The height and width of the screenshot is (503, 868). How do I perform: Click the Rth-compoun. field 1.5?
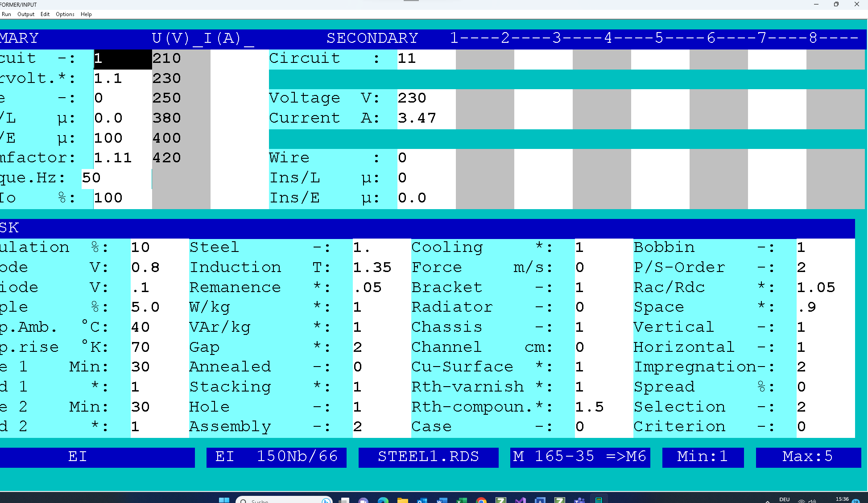coord(604,408)
